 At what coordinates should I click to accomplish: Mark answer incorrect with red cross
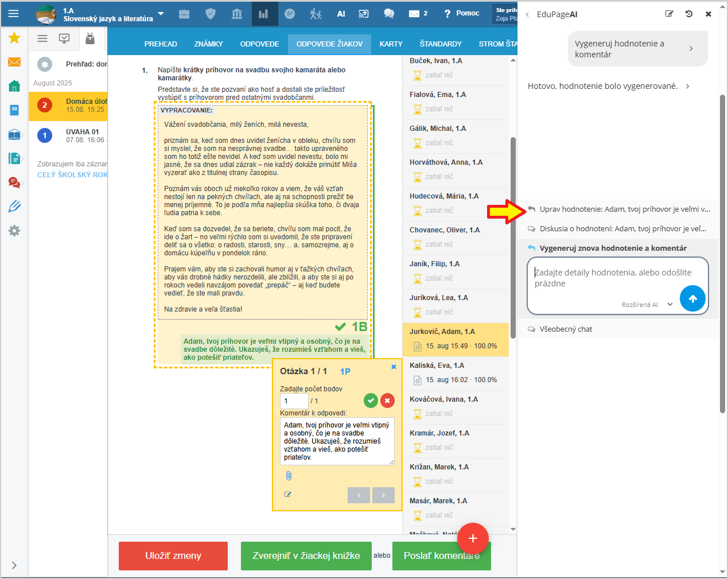click(387, 401)
